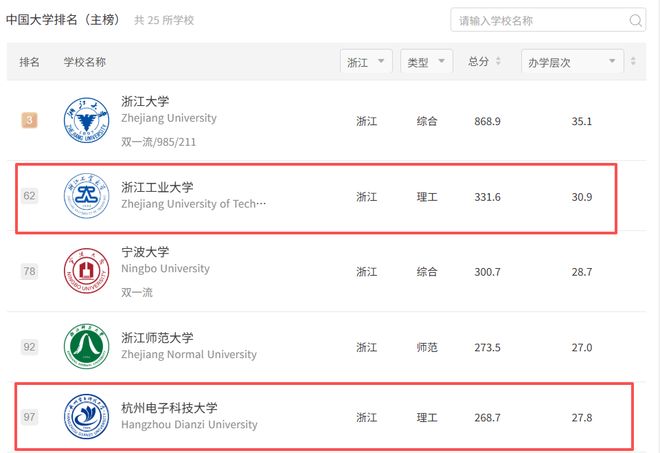Click the Ningbo University logo
The height and width of the screenshot is (453, 660).
pyautogui.click(x=86, y=270)
